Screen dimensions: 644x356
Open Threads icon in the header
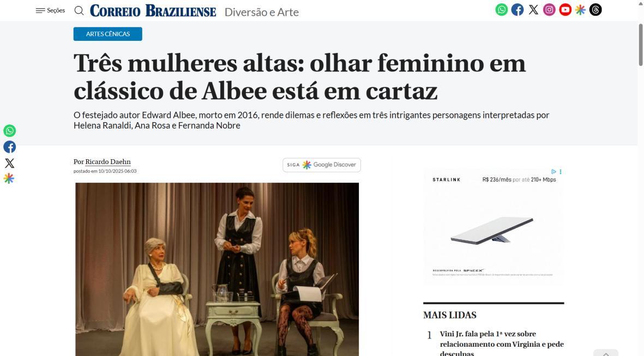click(595, 10)
